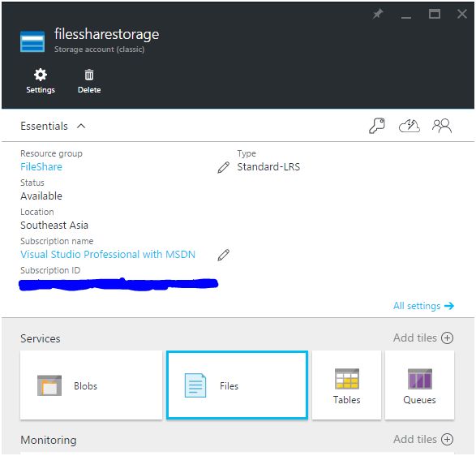
Task: Select the Southeast Asia location value
Action: click(54, 225)
